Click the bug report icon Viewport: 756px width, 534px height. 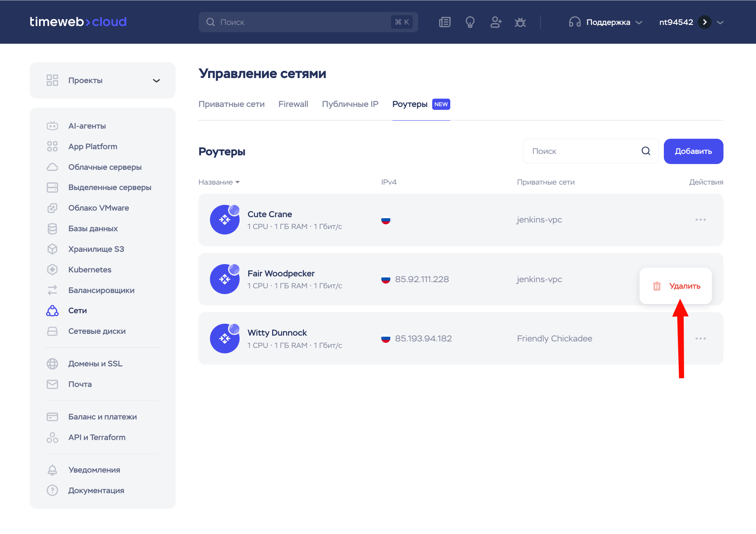[520, 22]
